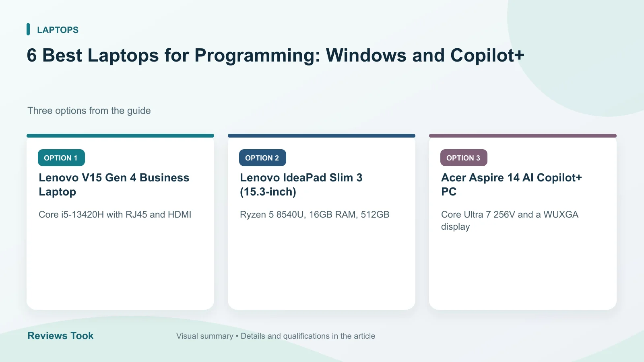This screenshot has width=644, height=362.
Task: Click the headline '6 Best Laptops for Programming'
Action: [x=275, y=56]
